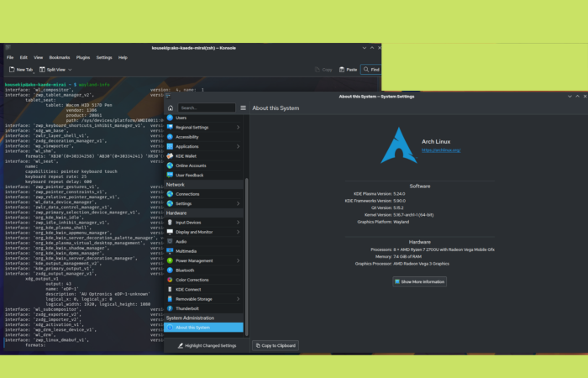This screenshot has width=588, height=378.
Task: Expand the Power Management chevron
Action: click(238, 260)
